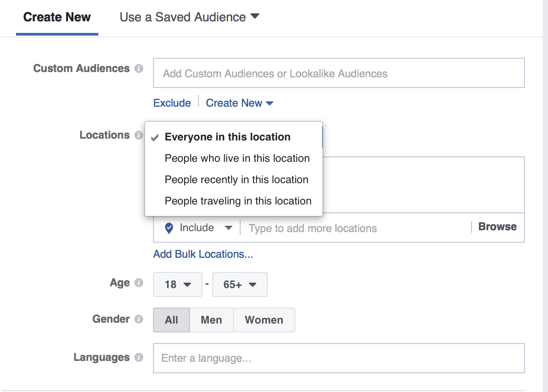Click the Age info icon
The image size is (548, 392).
138,283
